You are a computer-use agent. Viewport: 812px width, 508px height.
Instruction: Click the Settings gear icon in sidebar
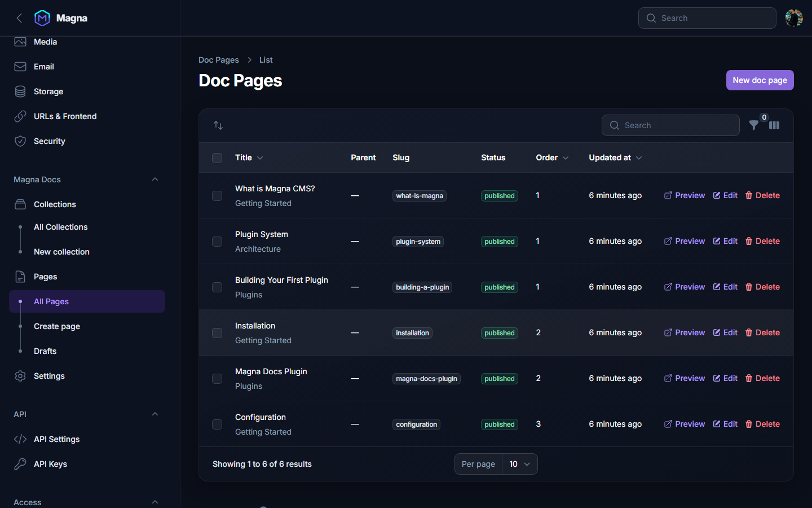point(20,376)
